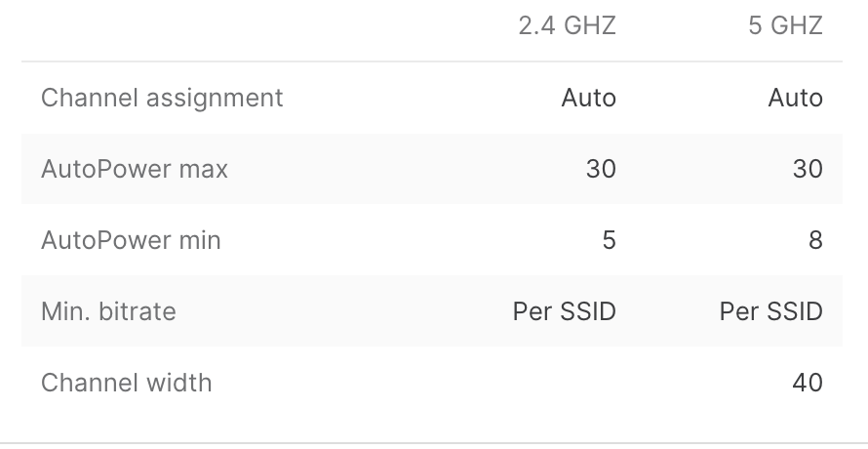Click the 5 GHz AutoPower max value 30
868x449 pixels.
click(808, 169)
